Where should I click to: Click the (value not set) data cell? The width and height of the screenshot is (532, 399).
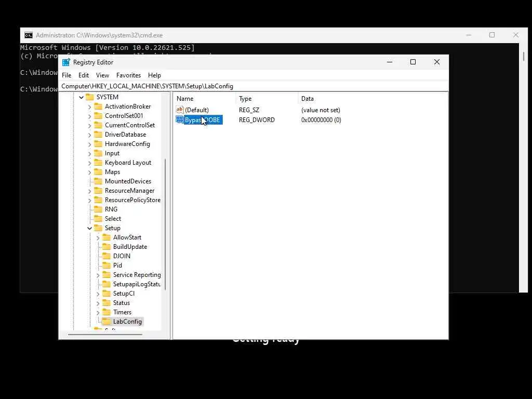(321, 110)
